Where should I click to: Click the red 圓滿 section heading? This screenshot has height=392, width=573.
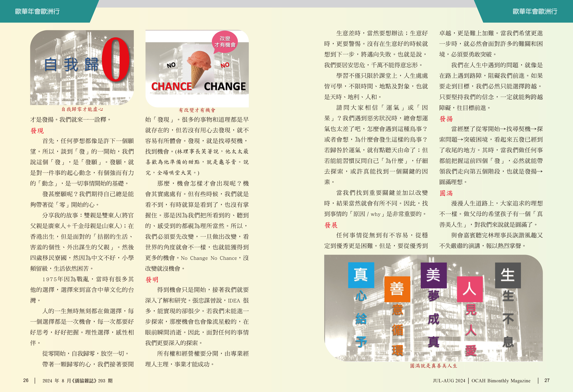click(446, 193)
